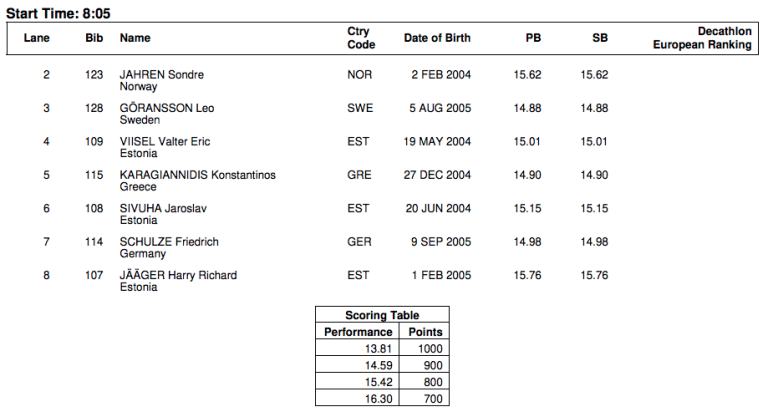Select the VIISEL Valter Eric entry
This screenshot has width=768, height=417.
tap(165, 142)
